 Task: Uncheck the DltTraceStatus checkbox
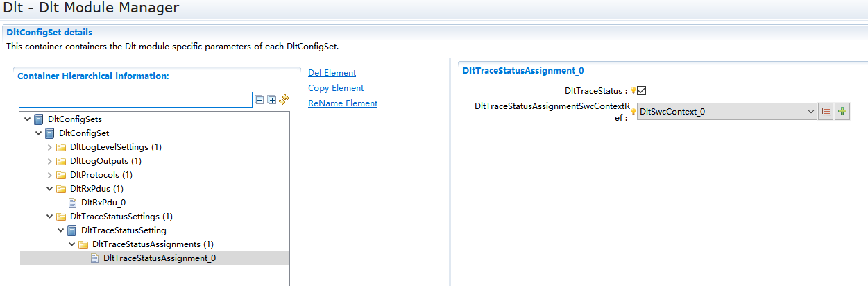[642, 91]
